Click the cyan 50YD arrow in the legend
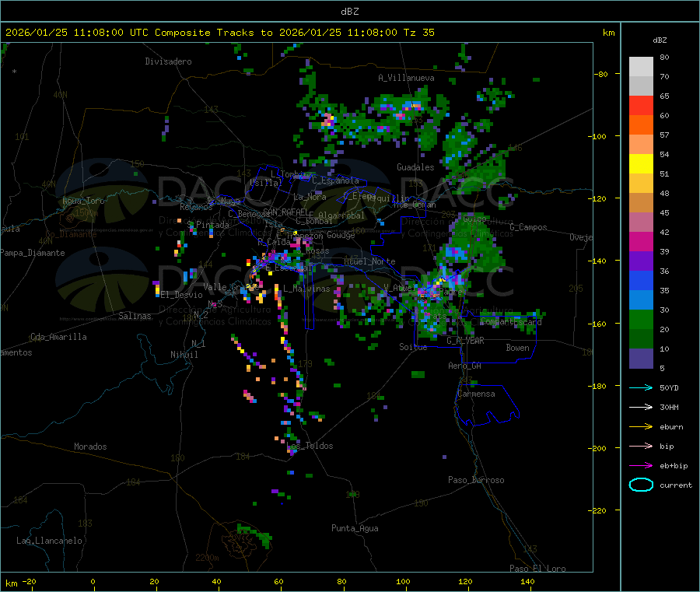Image resolution: width=700 pixels, height=592 pixels. pyautogui.click(x=641, y=387)
